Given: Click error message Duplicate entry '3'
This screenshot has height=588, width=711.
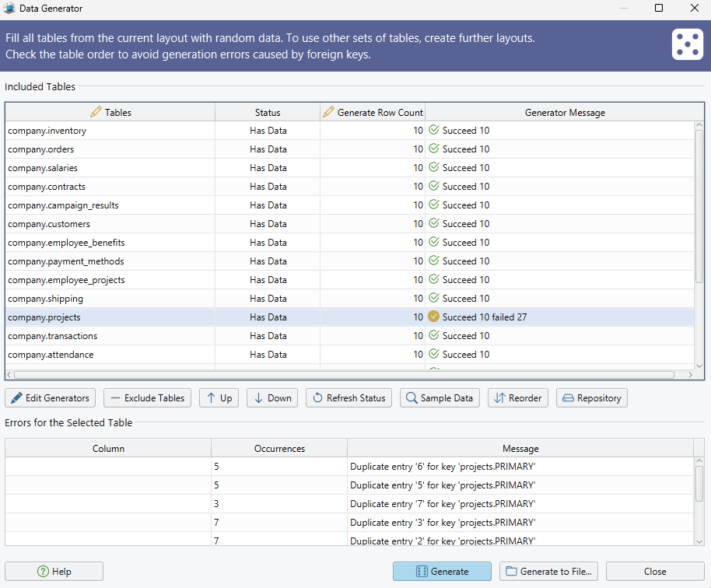Looking at the screenshot, I should coord(443,522).
